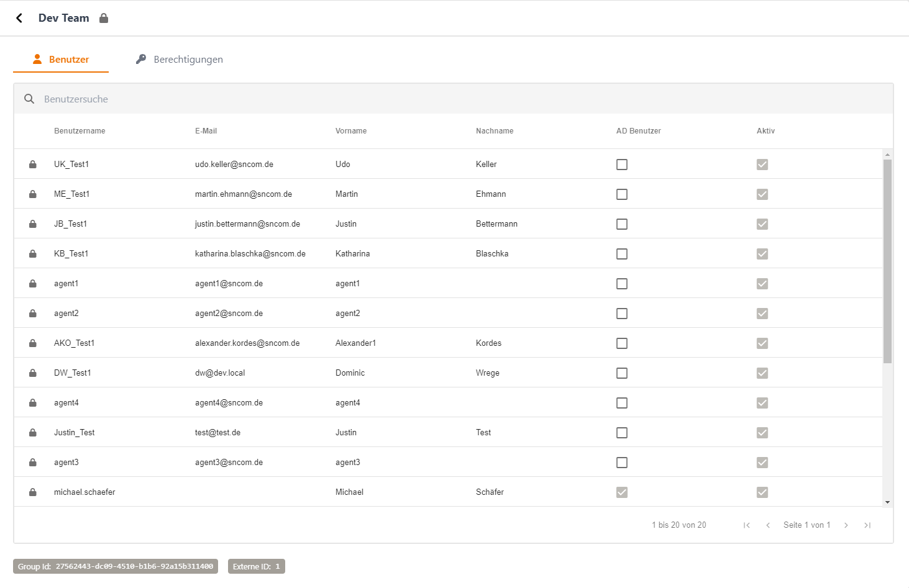Go back using the arrow beside Dev Team
The height and width of the screenshot is (588, 909).
(19, 18)
